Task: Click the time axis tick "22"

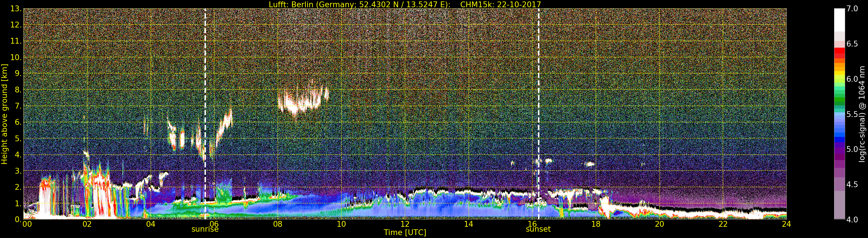Action: pyautogui.click(x=723, y=224)
